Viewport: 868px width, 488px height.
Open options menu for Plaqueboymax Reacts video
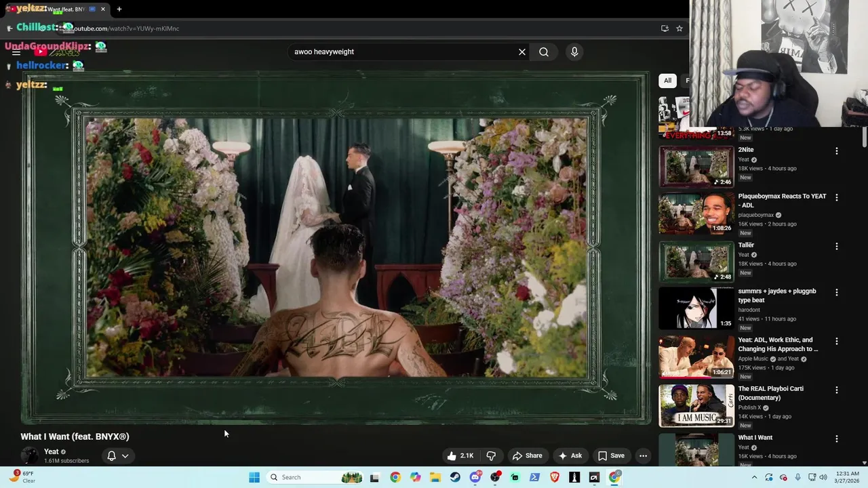[836, 197]
